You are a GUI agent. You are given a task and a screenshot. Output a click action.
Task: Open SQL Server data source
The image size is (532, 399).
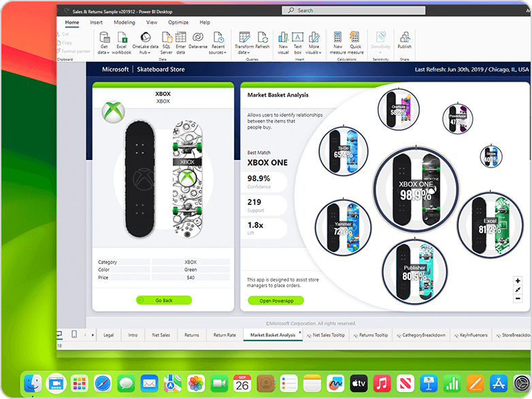tap(166, 39)
